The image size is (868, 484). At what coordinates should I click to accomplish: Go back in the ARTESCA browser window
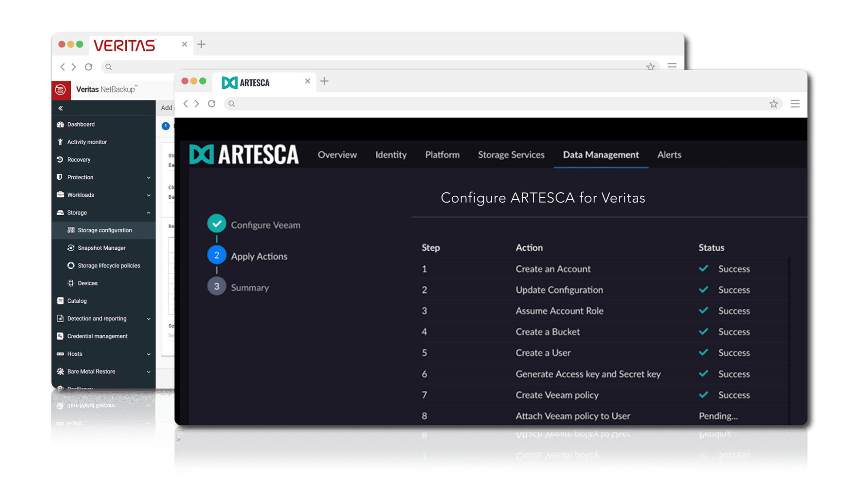click(x=186, y=104)
